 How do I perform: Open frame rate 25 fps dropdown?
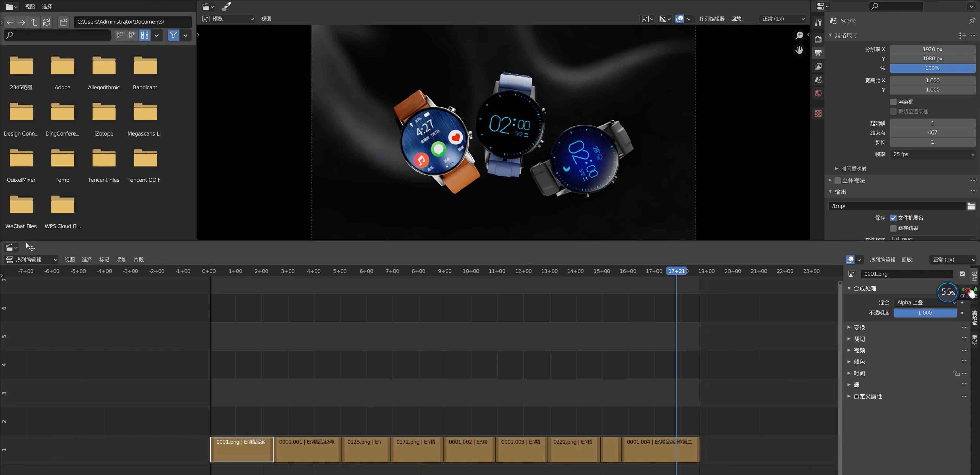pos(933,154)
